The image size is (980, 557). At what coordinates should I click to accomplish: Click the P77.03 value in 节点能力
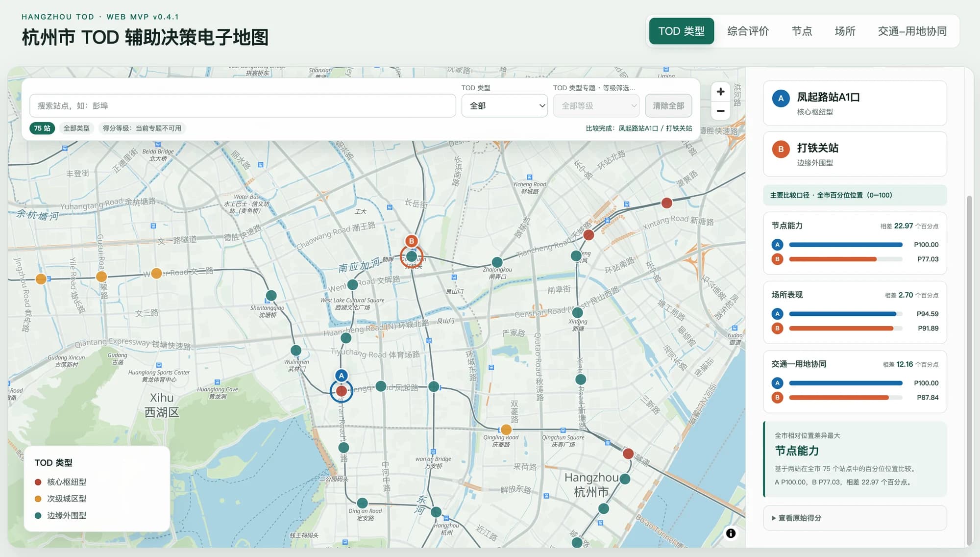928,259
